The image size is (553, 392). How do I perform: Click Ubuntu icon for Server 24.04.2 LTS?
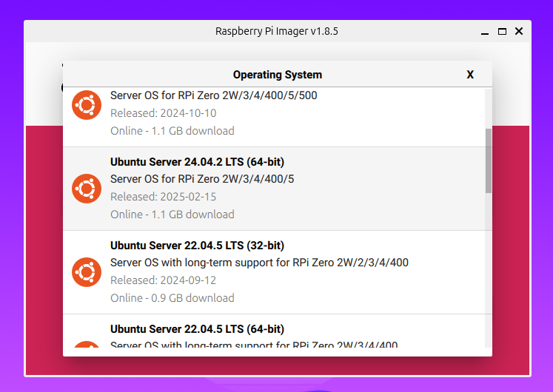tap(87, 189)
